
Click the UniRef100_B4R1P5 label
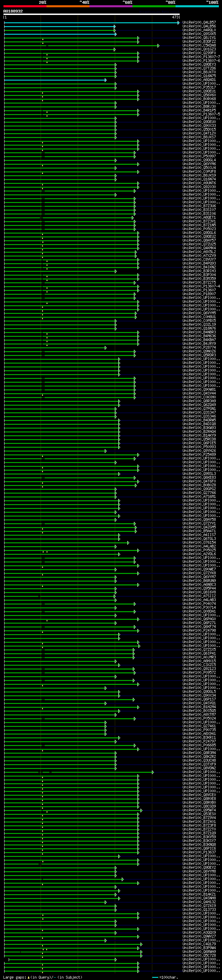pyautogui.click(x=199, y=110)
